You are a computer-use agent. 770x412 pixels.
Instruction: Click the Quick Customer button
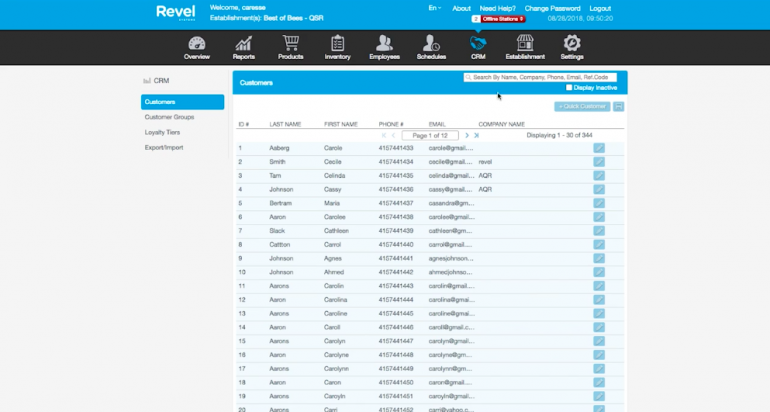click(x=581, y=106)
